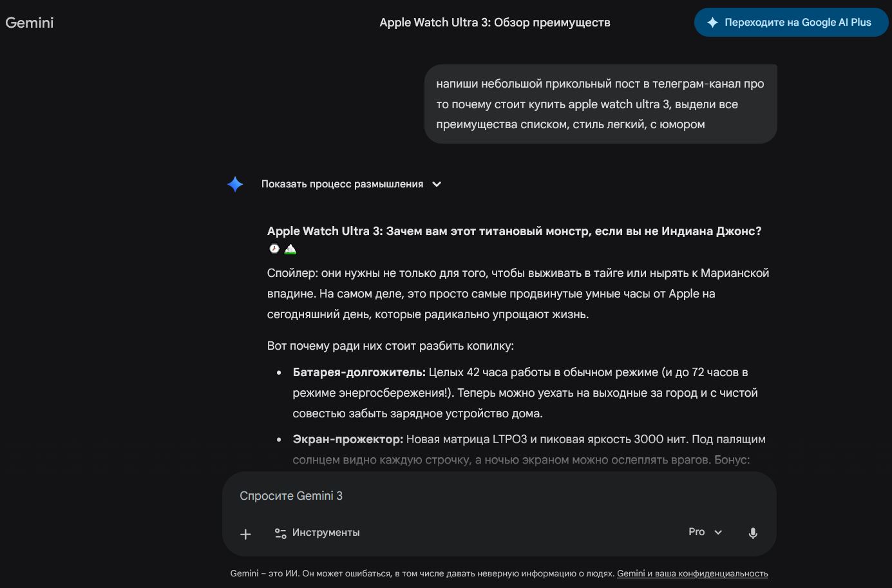Open the Gemini и ваша конфиденциальность link
This screenshot has width=892, height=588.
pos(693,573)
